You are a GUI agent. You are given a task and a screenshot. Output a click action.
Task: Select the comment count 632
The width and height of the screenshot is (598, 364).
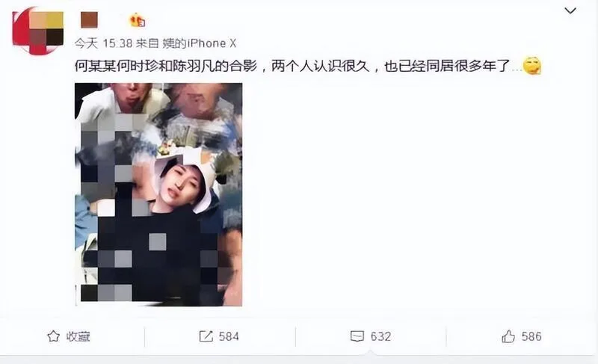(x=380, y=336)
